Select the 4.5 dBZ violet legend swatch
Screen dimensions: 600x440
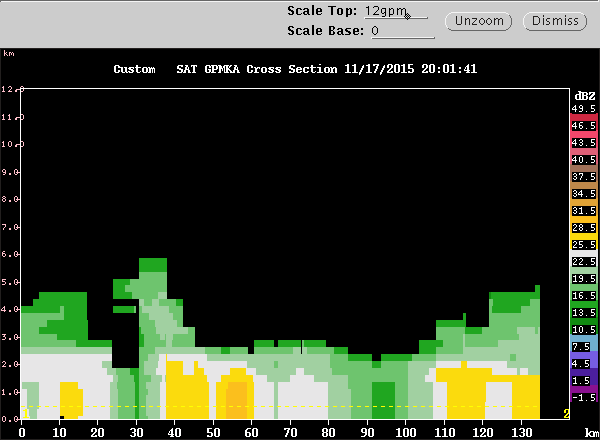point(584,363)
